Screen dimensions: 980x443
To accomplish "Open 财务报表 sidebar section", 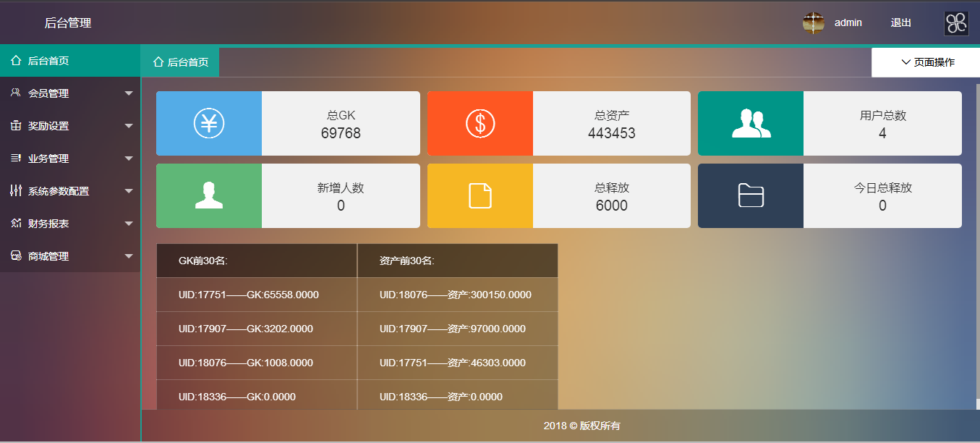I will tap(69, 224).
